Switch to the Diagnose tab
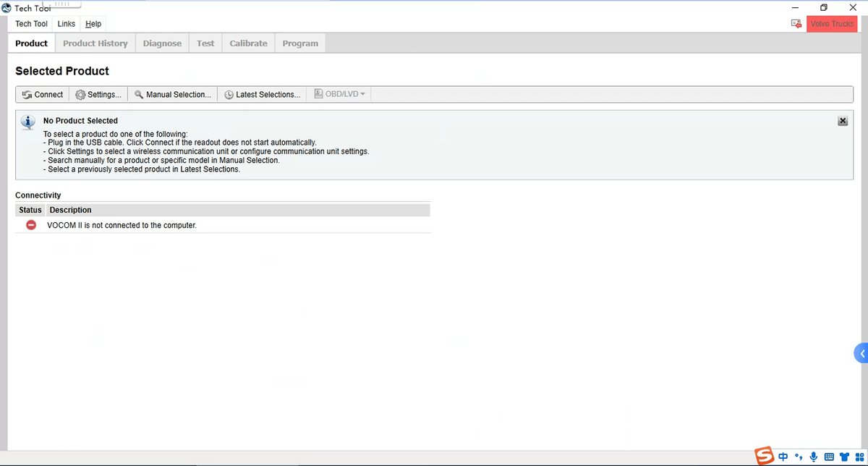The image size is (868, 466). pyautogui.click(x=162, y=43)
